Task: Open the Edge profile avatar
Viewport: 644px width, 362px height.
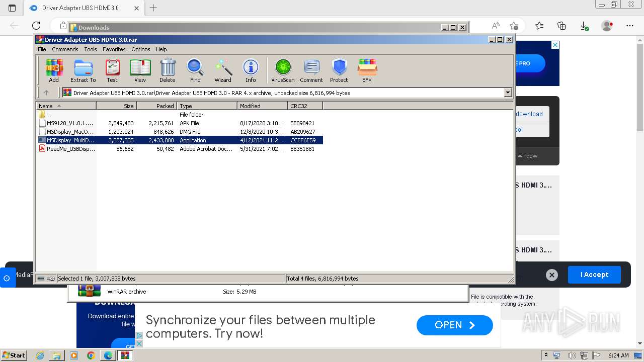Action: click(x=607, y=26)
